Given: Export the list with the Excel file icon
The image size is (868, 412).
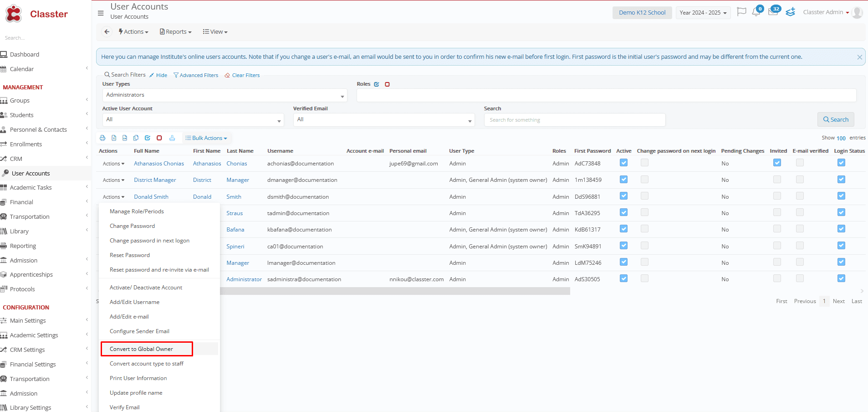Looking at the screenshot, I should pyautogui.click(x=114, y=138).
